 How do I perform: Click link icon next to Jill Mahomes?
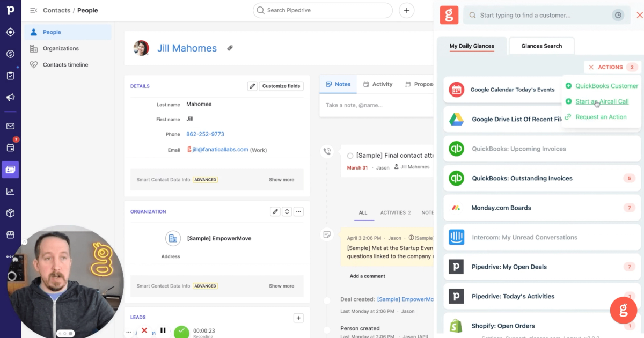coord(230,48)
